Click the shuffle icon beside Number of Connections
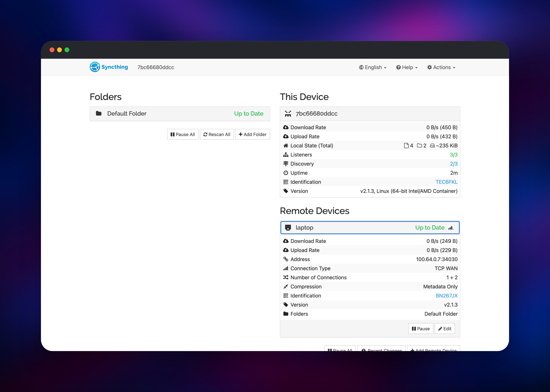 coord(286,277)
